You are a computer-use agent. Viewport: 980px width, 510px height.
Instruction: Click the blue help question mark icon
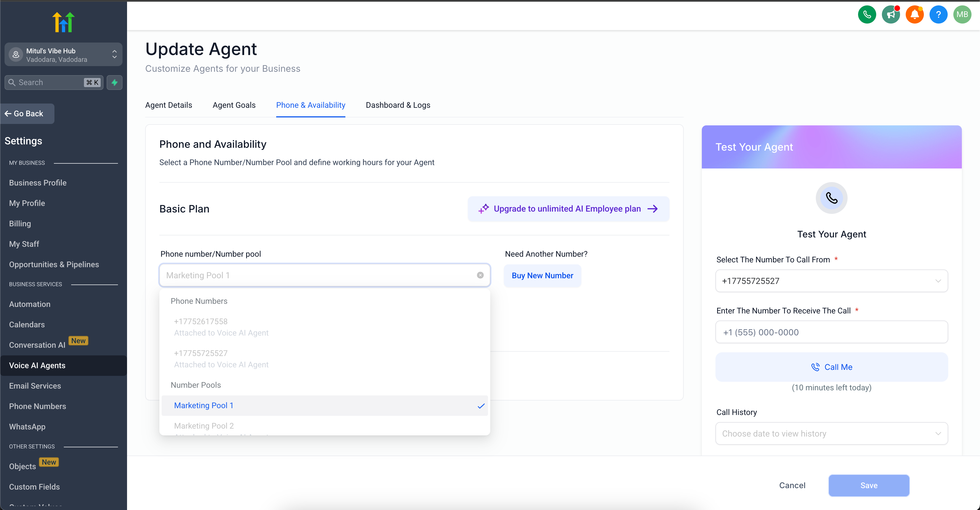938,14
